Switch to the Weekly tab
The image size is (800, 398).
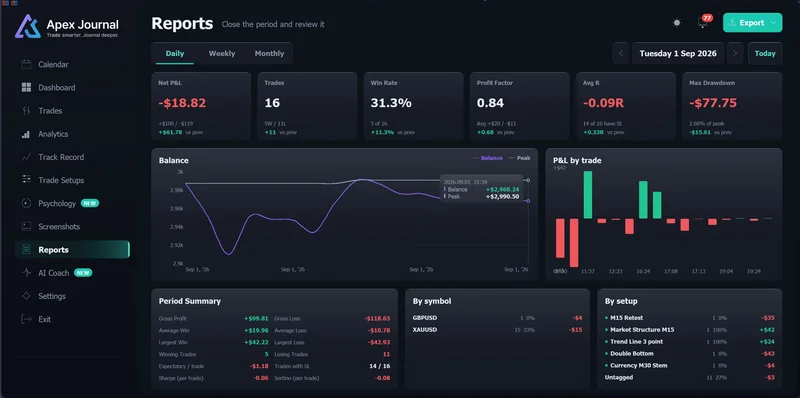[222, 54]
